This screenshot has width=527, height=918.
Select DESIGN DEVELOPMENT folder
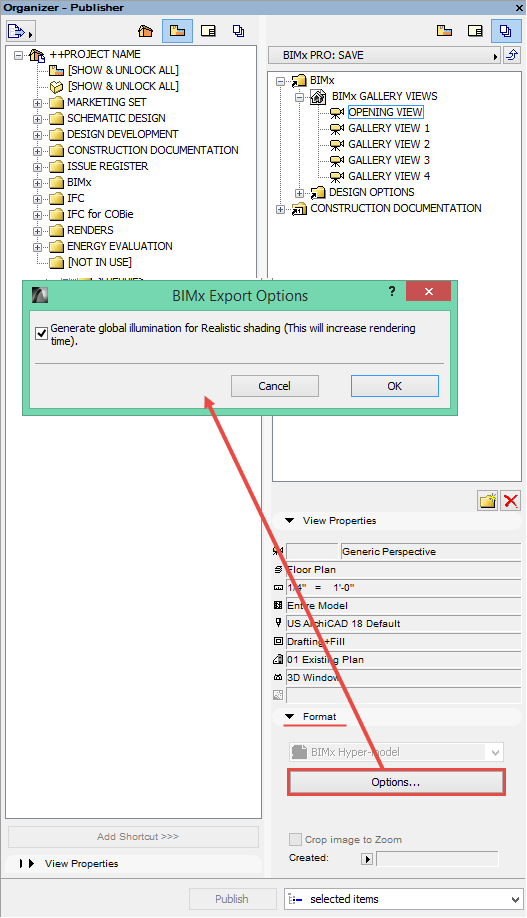[122, 135]
